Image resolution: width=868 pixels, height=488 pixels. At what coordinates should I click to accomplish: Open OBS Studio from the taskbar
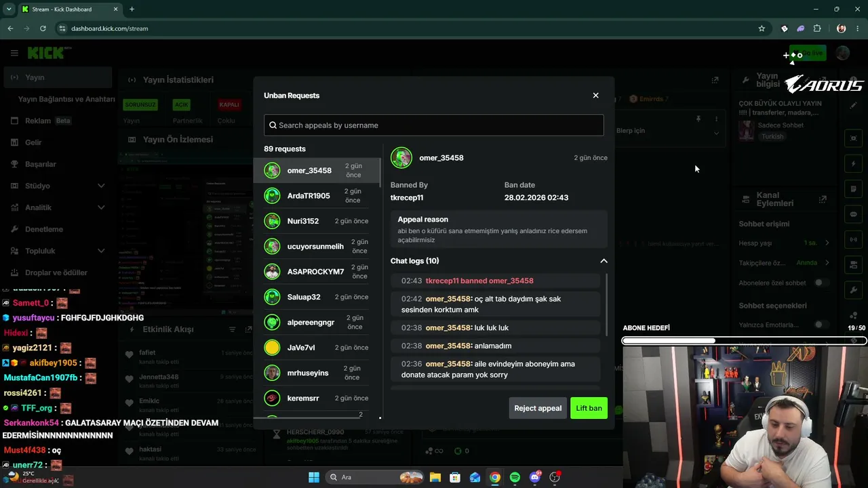555,477
